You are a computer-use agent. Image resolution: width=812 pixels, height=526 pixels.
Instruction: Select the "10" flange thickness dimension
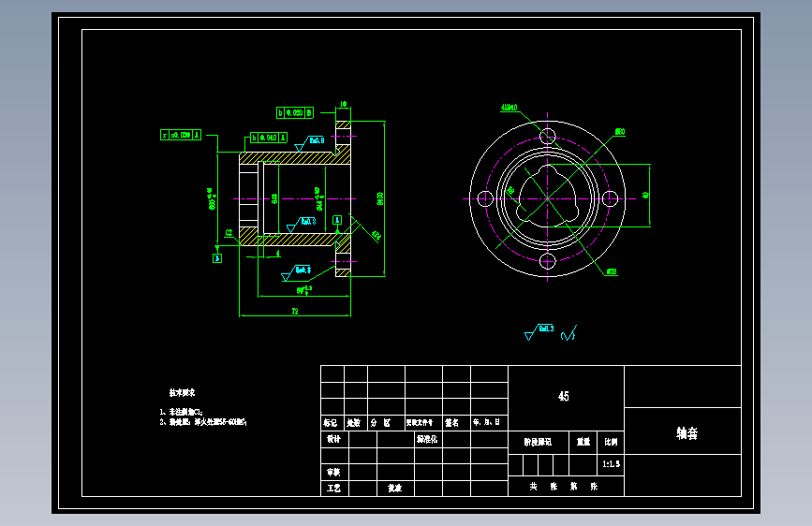tap(344, 104)
